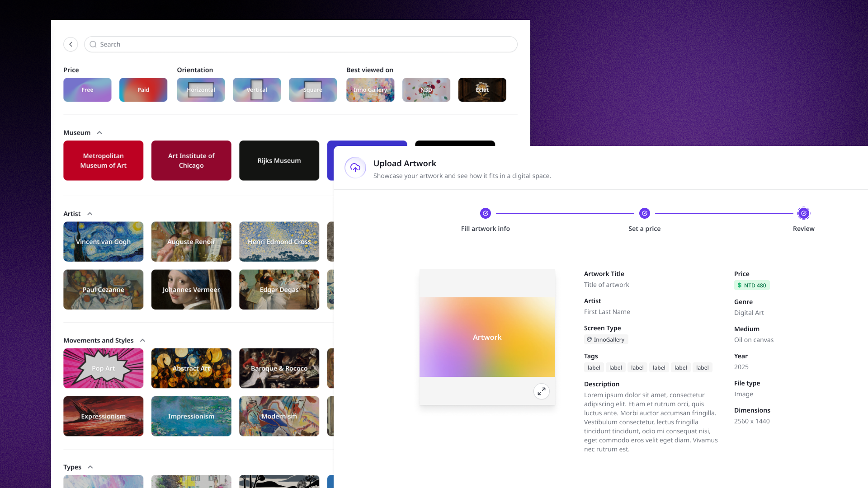The height and width of the screenshot is (488, 868).
Task: Filter by Horizontal orientation
Action: [x=201, y=90]
